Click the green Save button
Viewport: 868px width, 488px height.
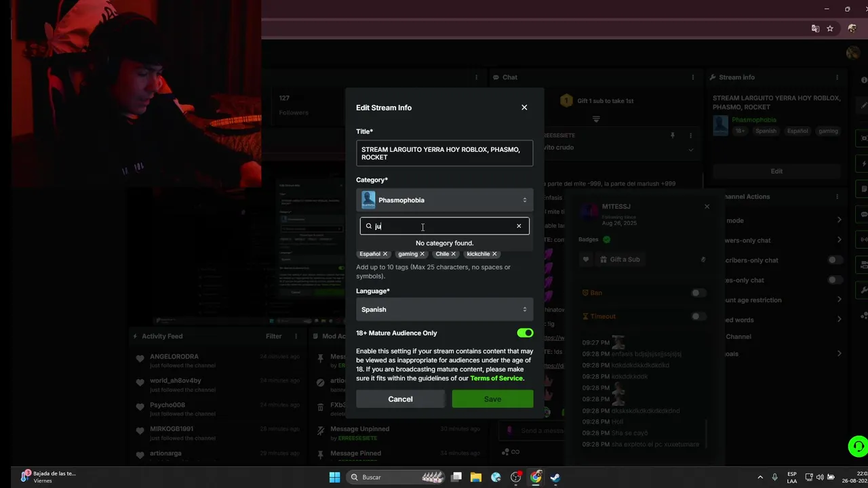point(492,399)
